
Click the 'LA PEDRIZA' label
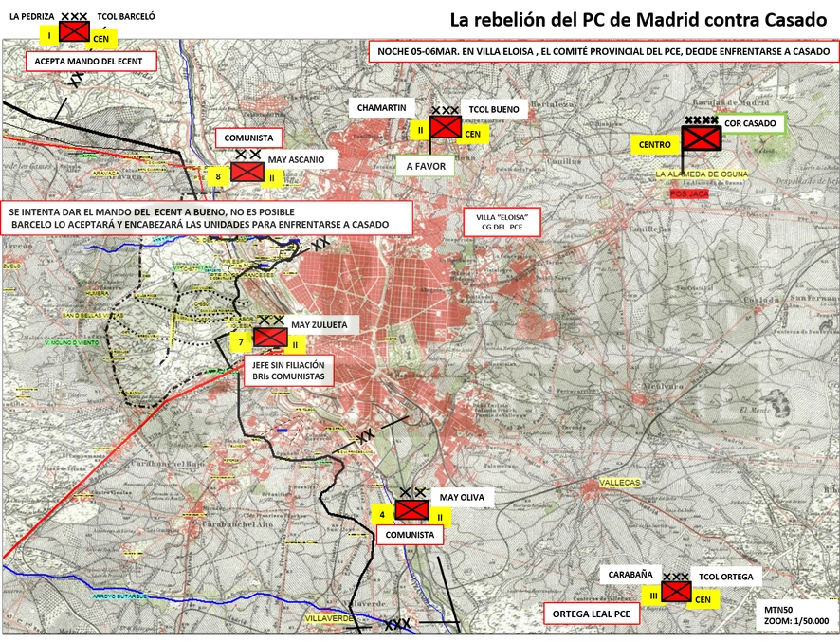coord(32,17)
